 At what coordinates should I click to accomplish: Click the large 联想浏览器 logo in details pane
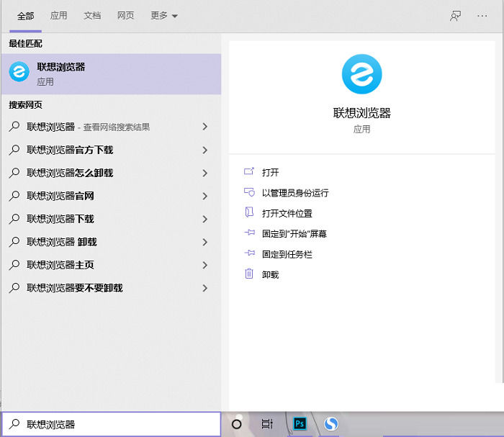[361, 74]
